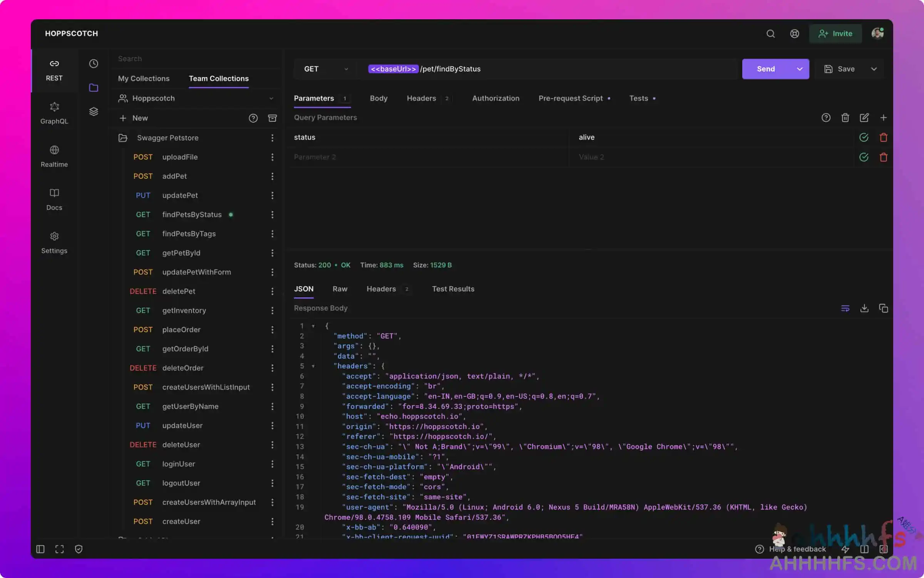
Task: Copy the response body to clipboard
Action: coord(883,308)
